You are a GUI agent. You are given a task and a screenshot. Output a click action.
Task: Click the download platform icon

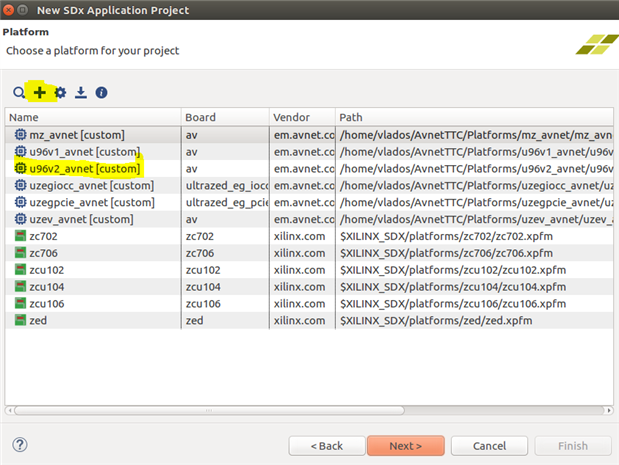point(81,93)
